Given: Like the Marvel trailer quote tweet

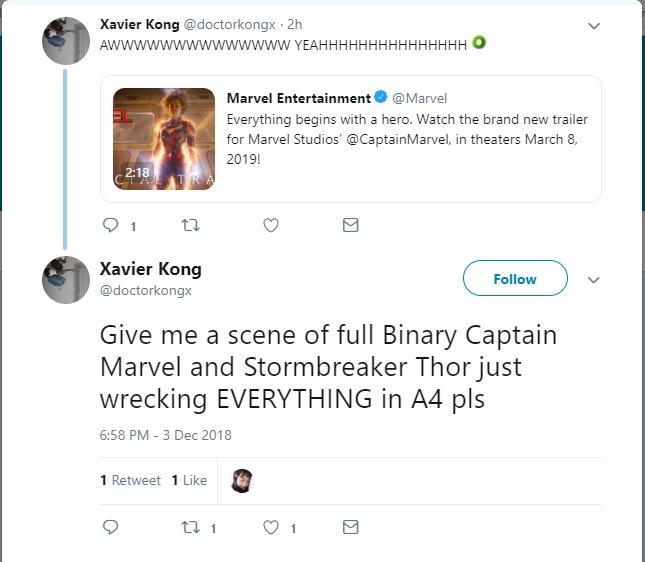Looking at the screenshot, I should [x=270, y=226].
